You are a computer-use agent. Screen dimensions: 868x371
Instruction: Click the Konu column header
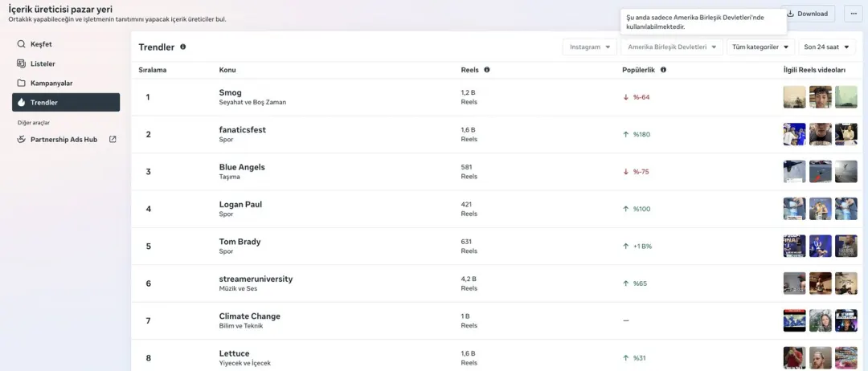[x=227, y=70]
